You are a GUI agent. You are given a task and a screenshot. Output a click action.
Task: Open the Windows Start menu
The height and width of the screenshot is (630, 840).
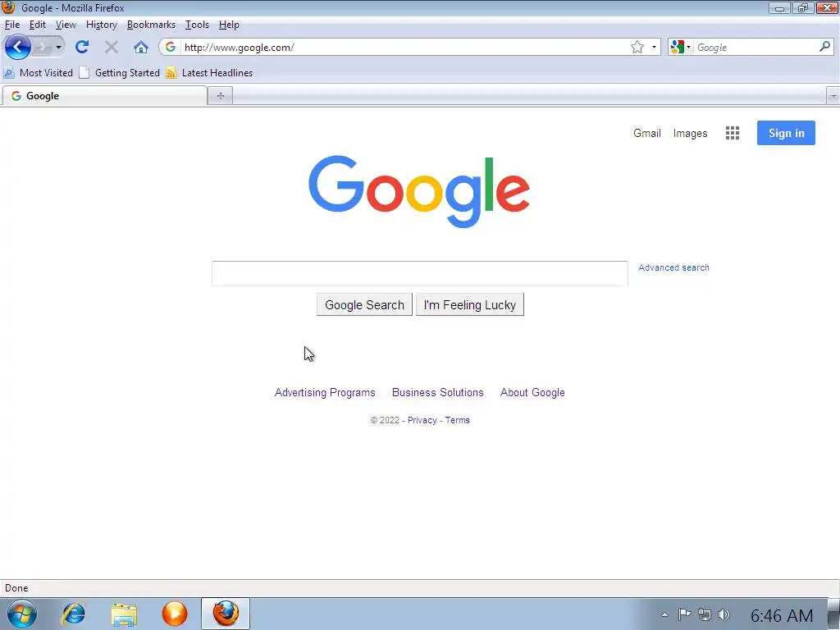click(x=22, y=614)
